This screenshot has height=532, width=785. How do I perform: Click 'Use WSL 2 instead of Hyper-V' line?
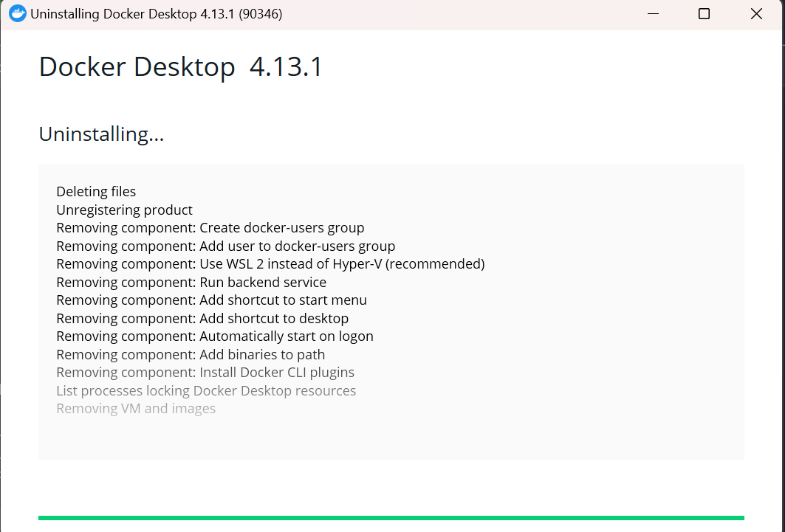(x=270, y=263)
